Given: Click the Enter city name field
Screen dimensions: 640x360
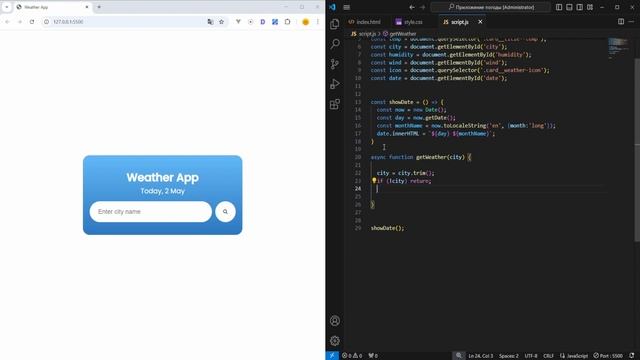Looking at the screenshot, I should click(x=151, y=211).
